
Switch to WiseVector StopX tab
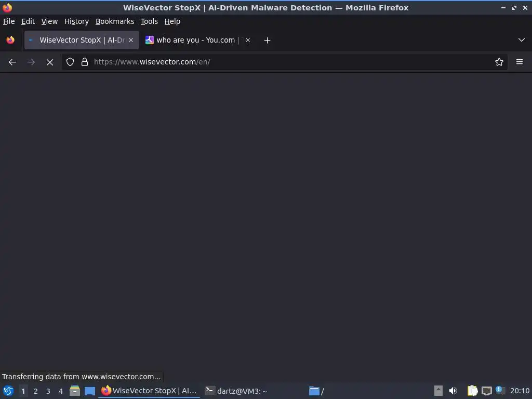coord(82,40)
